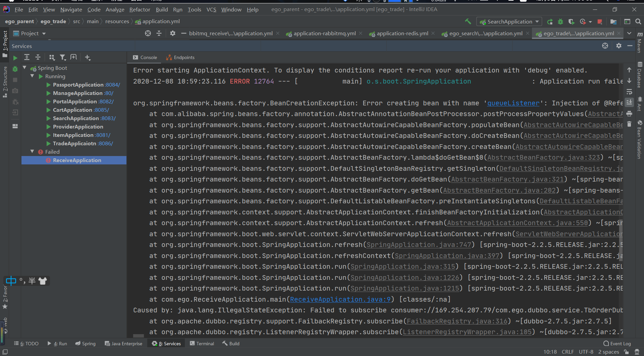The width and height of the screenshot is (644, 356).
Task: Open the Refactor menu
Action: click(140, 9)
